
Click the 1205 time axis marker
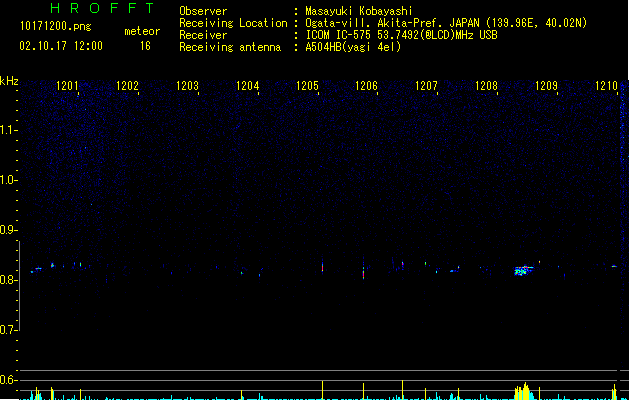pyautogui.click(x=307, y=86)
